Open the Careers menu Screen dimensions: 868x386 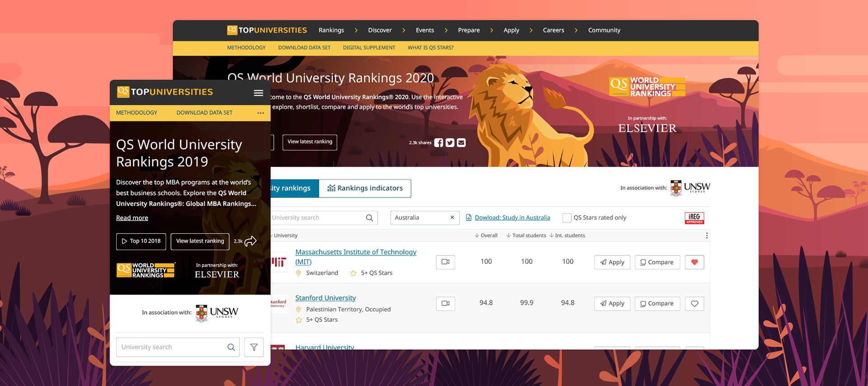[553, 30]
